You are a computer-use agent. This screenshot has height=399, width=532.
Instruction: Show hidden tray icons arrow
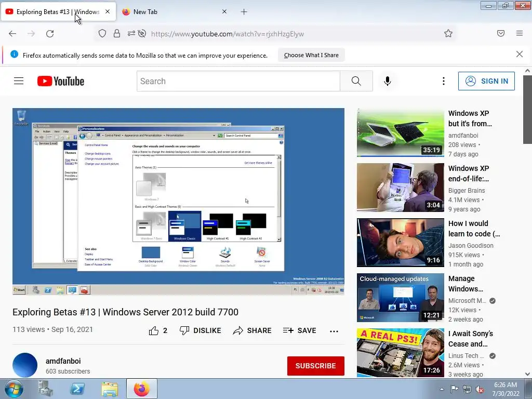tap(442, 389)
